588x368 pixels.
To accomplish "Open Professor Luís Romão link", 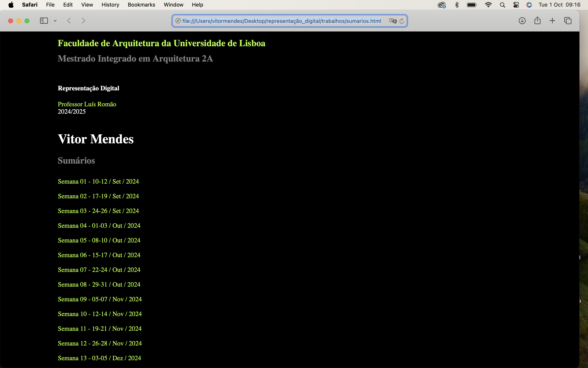I will (87, 104).
